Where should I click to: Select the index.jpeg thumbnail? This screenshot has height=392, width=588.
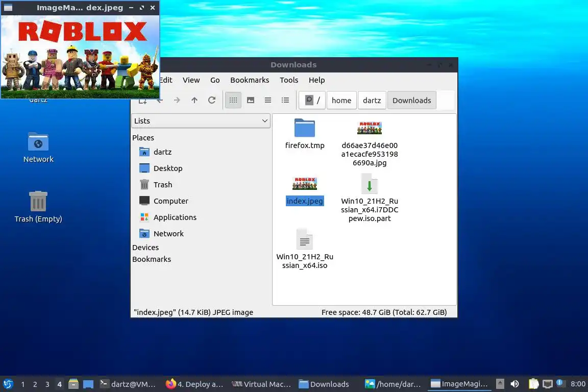coord(305,183)
